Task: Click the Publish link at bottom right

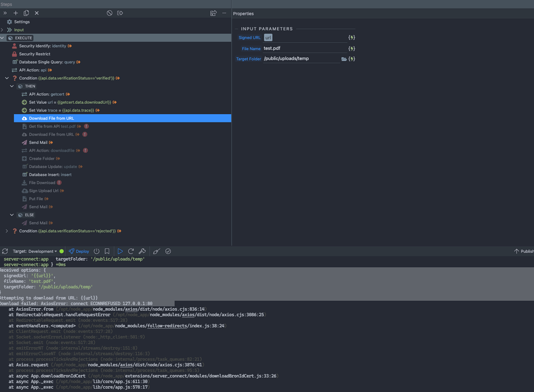Action: 523,251
